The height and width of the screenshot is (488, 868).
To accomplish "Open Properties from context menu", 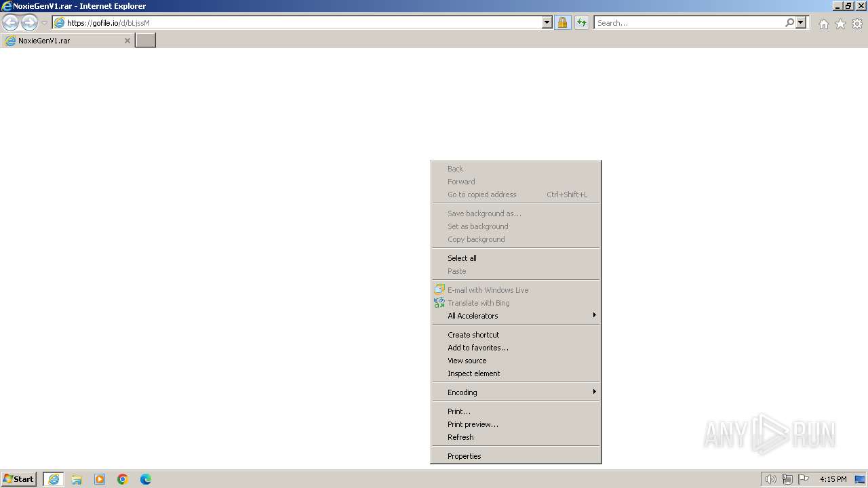I will pos(516,456).
